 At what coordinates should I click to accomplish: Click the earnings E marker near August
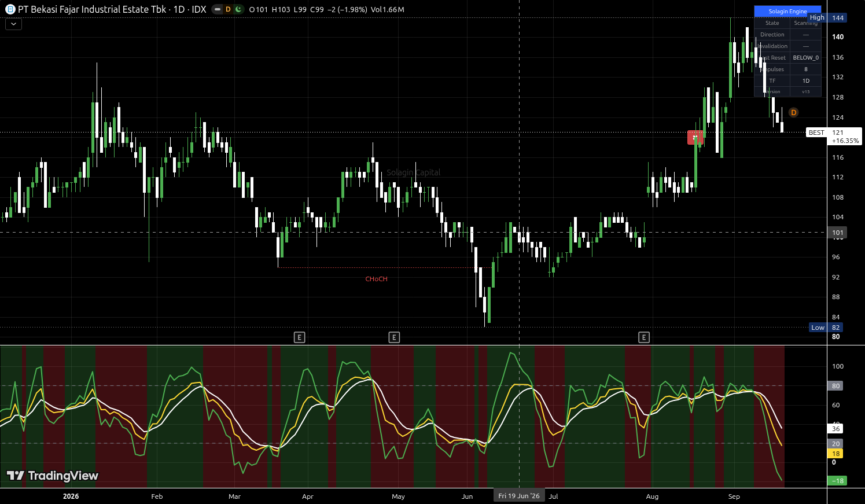644,337
